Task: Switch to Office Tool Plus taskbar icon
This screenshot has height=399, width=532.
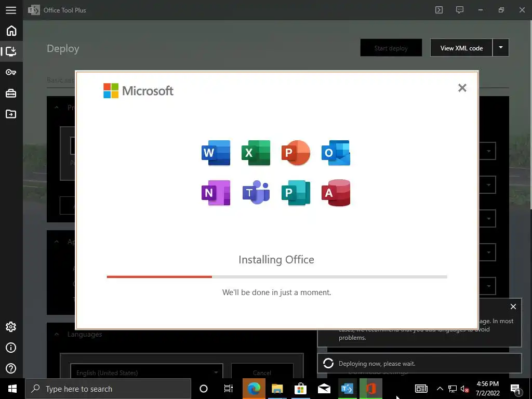Action: 347,389
